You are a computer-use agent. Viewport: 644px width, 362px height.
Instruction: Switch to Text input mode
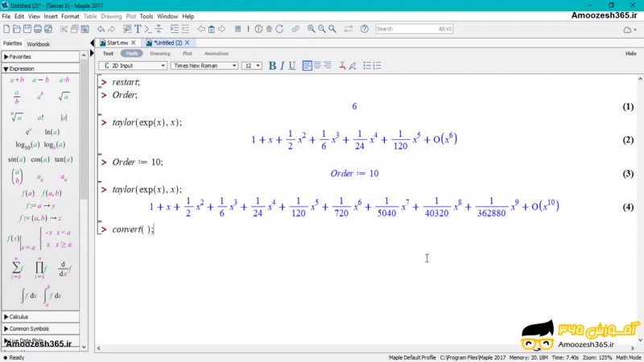pyautogui.click(x=108, y=53)
